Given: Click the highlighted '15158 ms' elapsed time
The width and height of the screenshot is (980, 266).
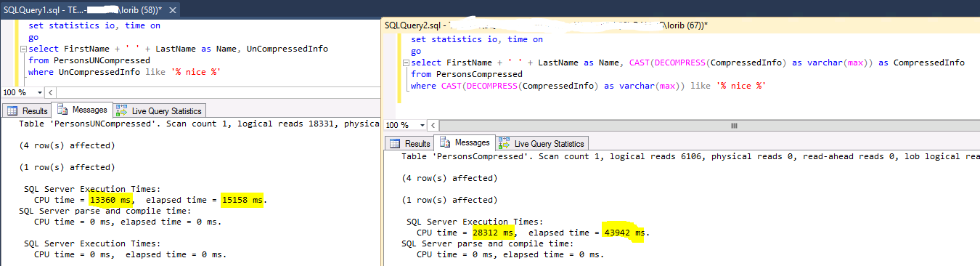Looking at the screenshot, I should click(242, 200).
